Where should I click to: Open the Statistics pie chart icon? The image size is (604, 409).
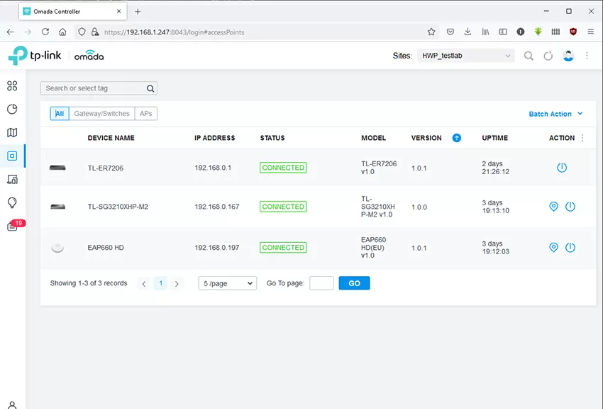pyautogui.click(x=12, y=109)
